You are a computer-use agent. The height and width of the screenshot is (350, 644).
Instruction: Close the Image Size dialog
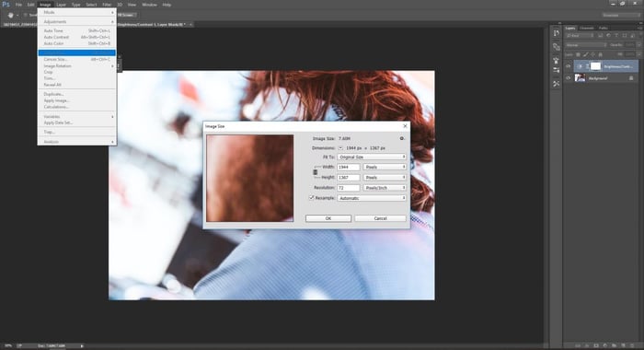pyautogui.click(x=405, y=126)
